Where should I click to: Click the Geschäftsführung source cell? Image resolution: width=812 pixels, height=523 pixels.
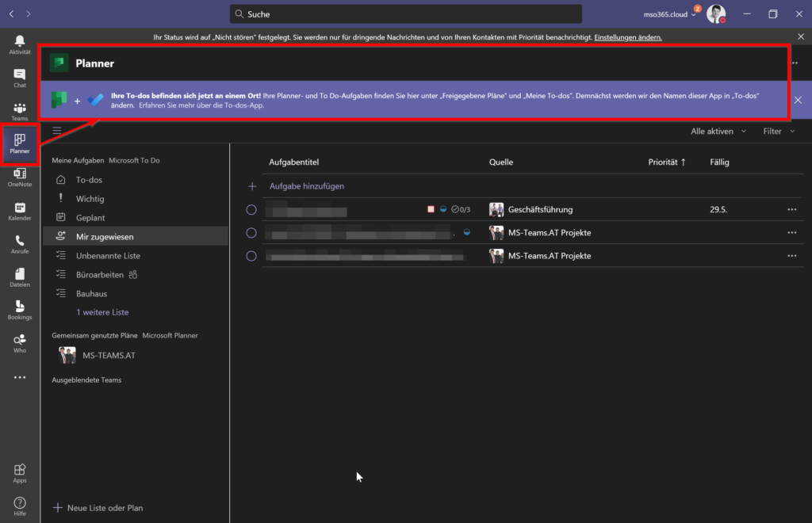click(530, 209)
